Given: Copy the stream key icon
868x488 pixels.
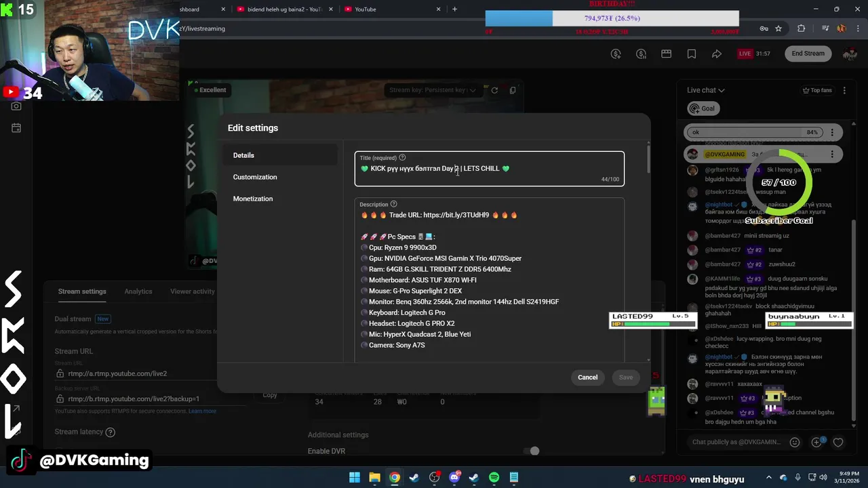Looking at the screenshot, I should pyautogui.click(x=513, y=90).
